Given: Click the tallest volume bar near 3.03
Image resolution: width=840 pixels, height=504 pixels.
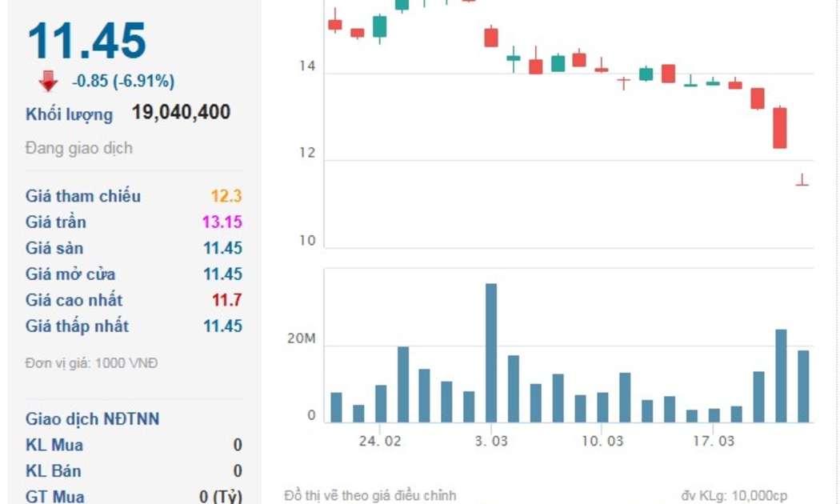Looking at the screenshot, I should pyautogui.click(x=491, y=352).
